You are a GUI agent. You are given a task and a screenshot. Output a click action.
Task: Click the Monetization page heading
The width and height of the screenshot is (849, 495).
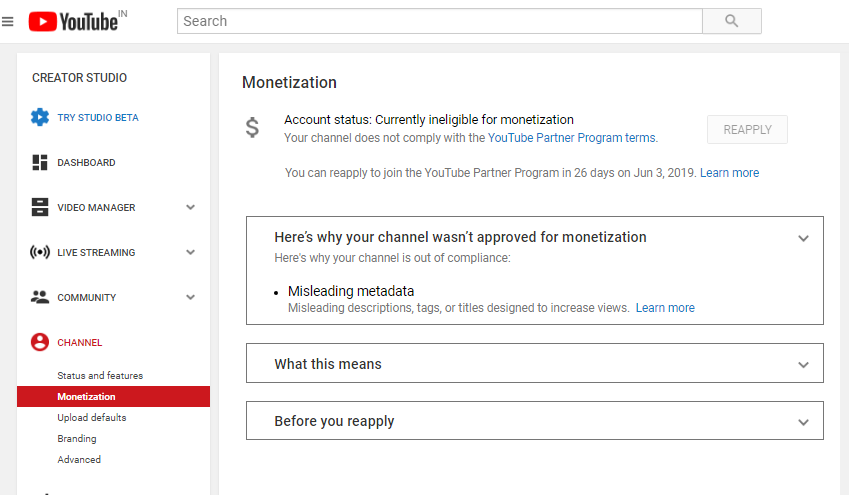(x=289, y=82)
